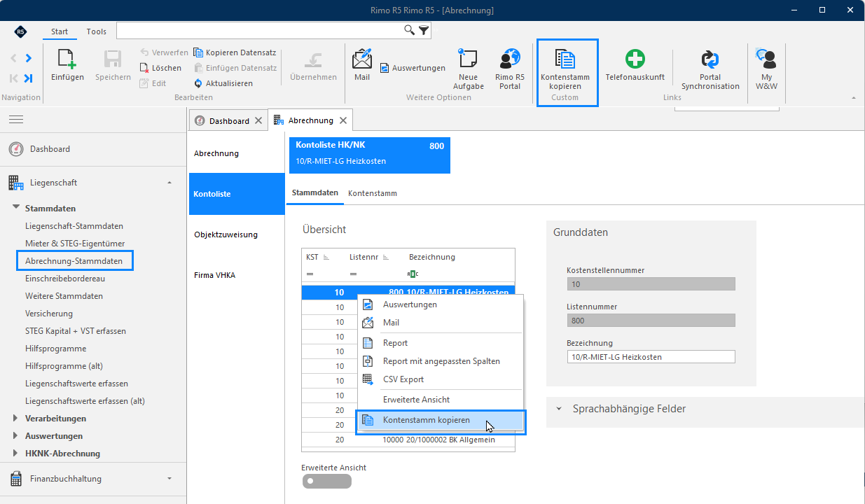865x504 pixels.
Task: Choose Erweiterte Ansicht in context menu
Action: click(x=441, y=400)
